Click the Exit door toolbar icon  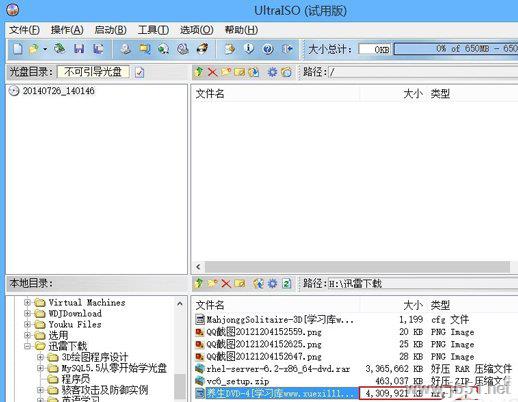point(287,49)
